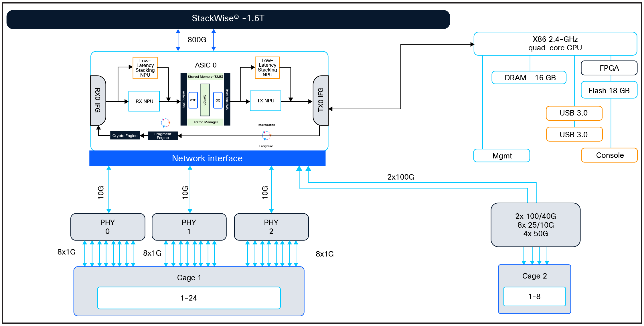Expand the Cage 1 block
This screenshot has height=326, width=644.
(x=189, y=277)
